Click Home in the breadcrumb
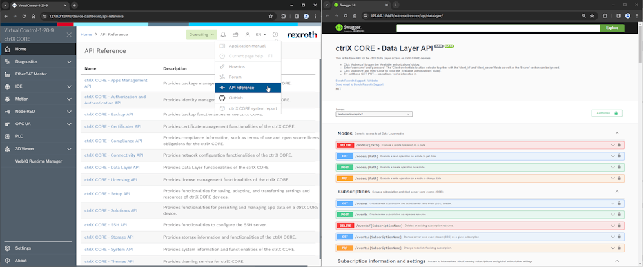Image resolution: width=644 pixels, height=267 pixels. [x=86, y=35]
